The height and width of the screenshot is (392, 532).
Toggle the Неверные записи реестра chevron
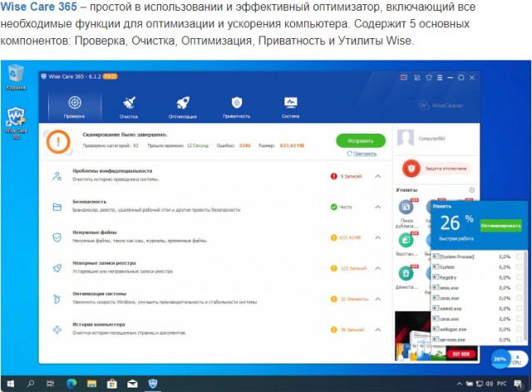coord(377,268)
